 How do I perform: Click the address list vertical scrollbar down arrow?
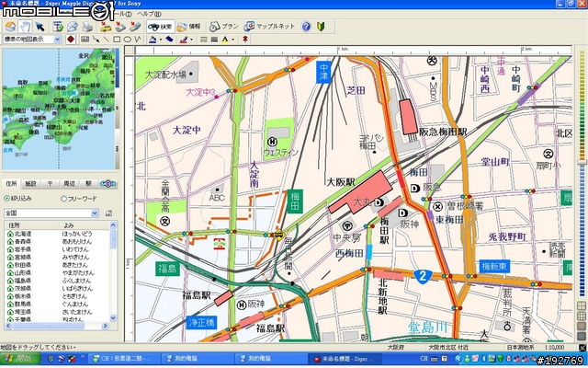(113, 318)
